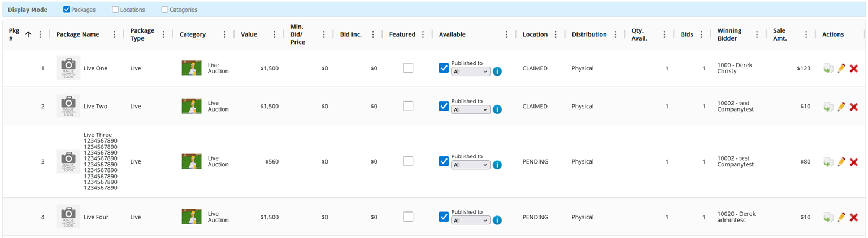Expand Published to dropdown for Live Three
Image resolution: width=868 pixels, height=238 pixels.
click(470, 165)
